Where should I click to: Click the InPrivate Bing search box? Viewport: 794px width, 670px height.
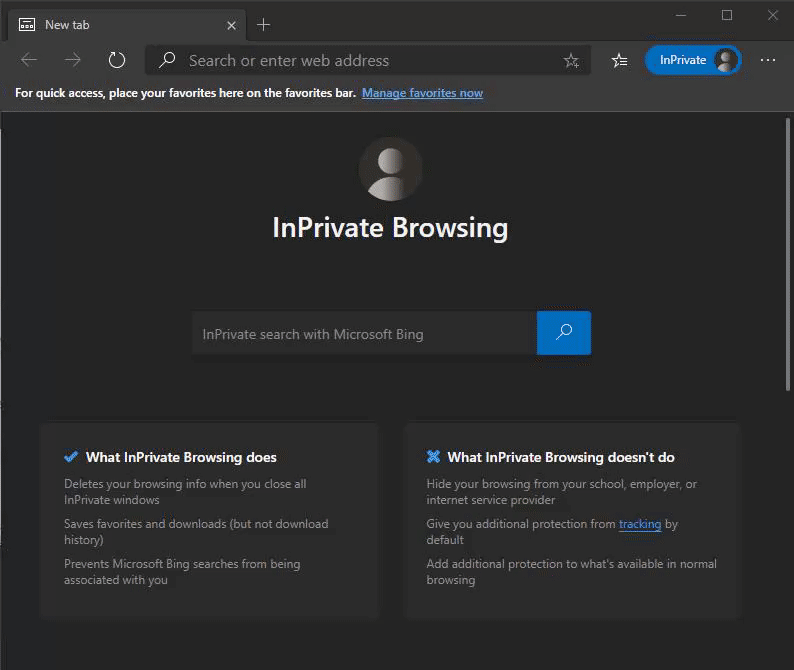(x=364, y=333)
